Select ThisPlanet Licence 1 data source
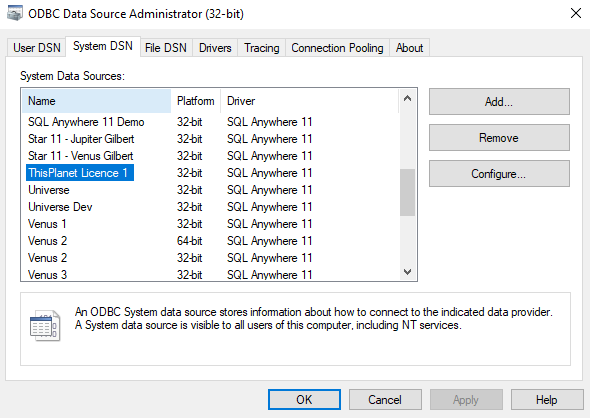This screenshot has width=590, height=418. pos(80,173)
